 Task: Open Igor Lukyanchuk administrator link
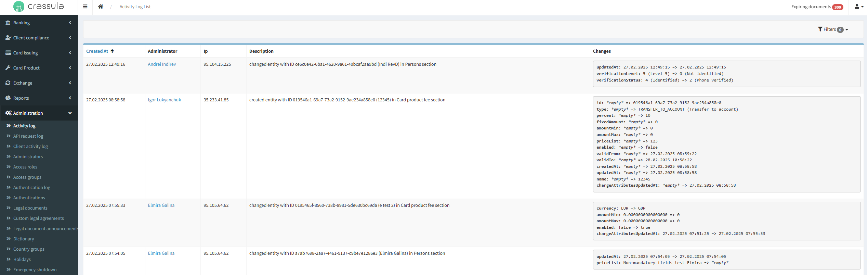click(x=164, y=100)
